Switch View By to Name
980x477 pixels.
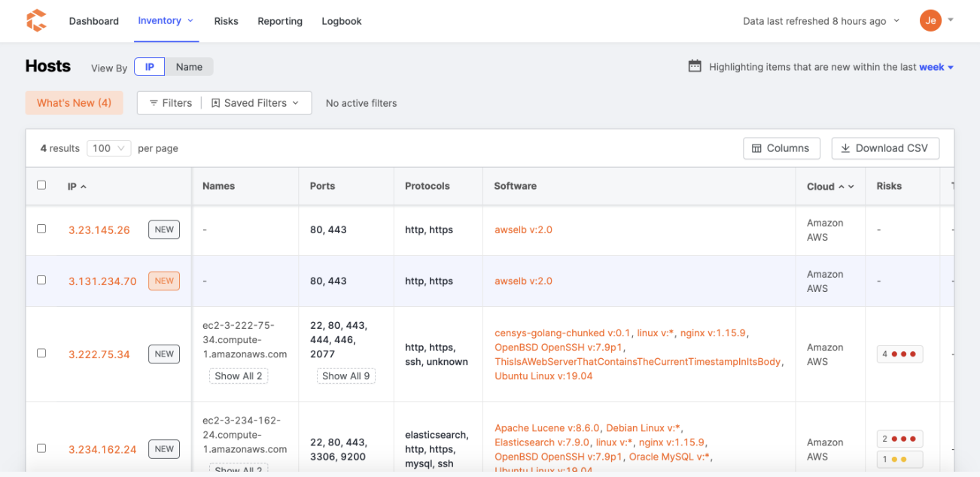(x=189, y=67)
